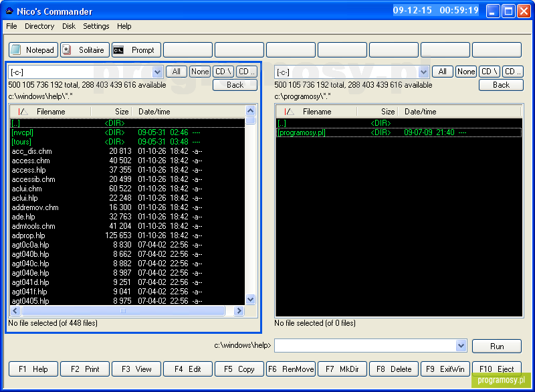Select the acc_dis.chm file
Image resolution: width=535 pixels, height=392 pixels.
[x=128, y=151]
